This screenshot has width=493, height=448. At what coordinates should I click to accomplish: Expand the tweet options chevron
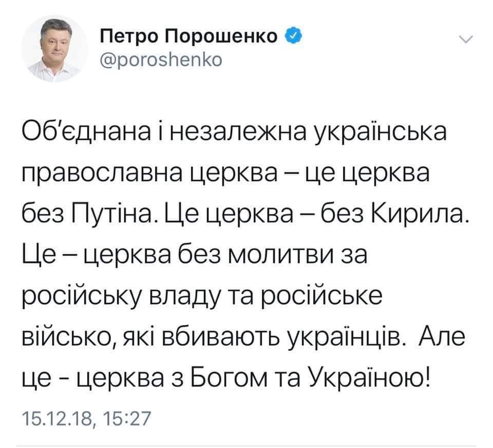click(466, 40)
